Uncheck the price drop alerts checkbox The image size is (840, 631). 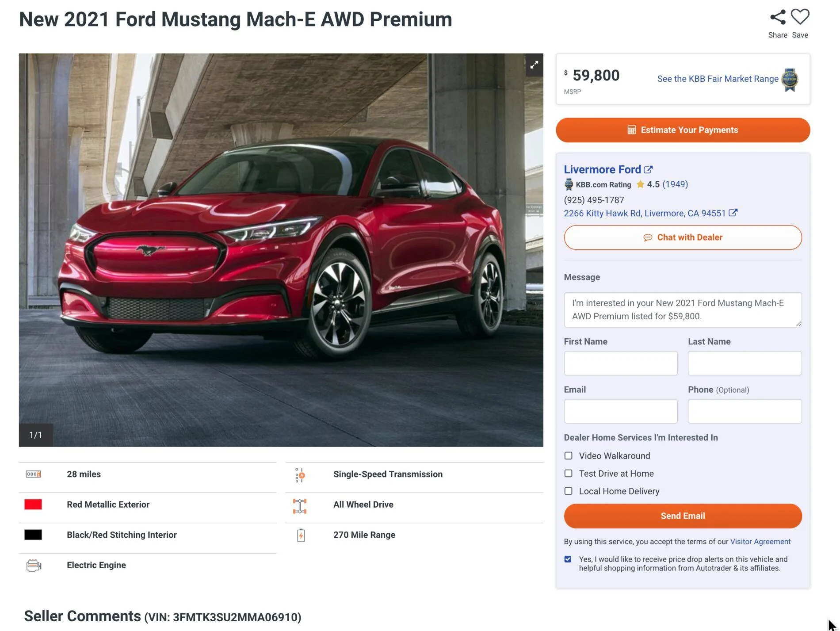click(568, 559)
